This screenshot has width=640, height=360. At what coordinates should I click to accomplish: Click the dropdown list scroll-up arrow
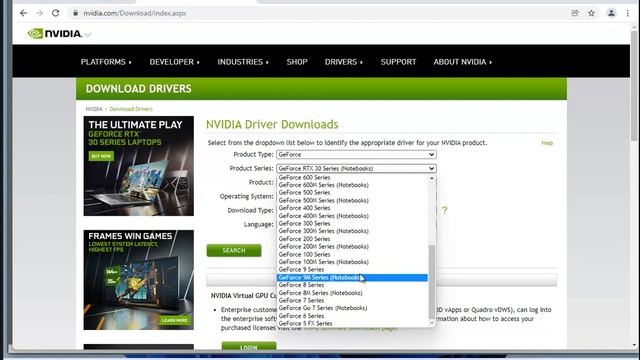coord(432,178)
